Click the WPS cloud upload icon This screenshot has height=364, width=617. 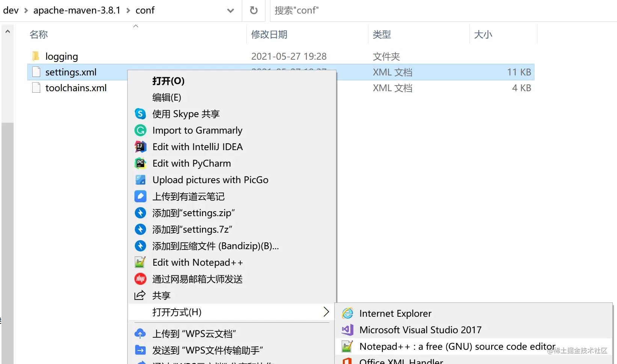click(140, 334)
